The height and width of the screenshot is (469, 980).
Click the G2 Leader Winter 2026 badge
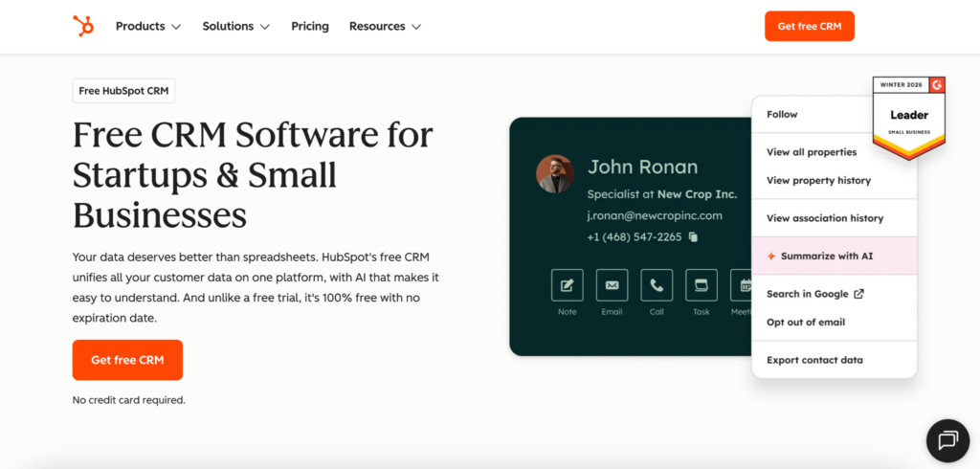coord(909,118)
